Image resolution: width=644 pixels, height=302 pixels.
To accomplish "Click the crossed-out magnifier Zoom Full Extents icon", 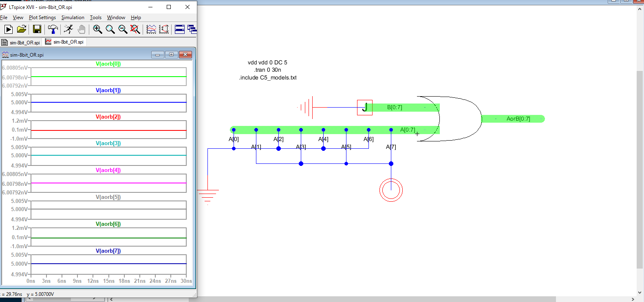I will 135,29.
